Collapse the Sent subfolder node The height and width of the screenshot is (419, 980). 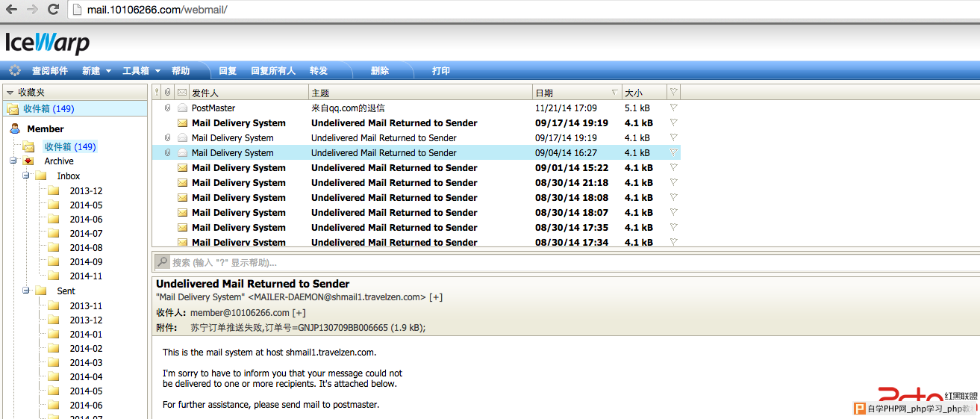pos(26,291)
